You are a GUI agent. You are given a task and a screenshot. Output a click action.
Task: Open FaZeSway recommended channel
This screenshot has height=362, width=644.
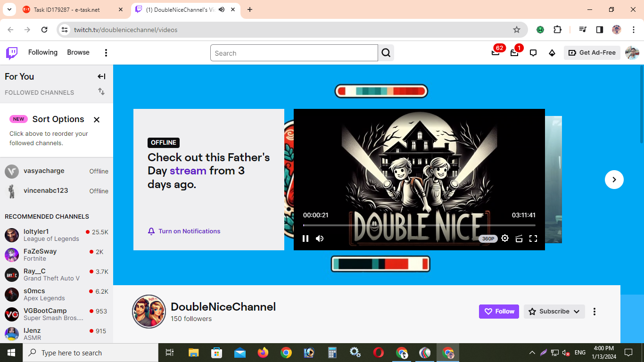(57, 255)
